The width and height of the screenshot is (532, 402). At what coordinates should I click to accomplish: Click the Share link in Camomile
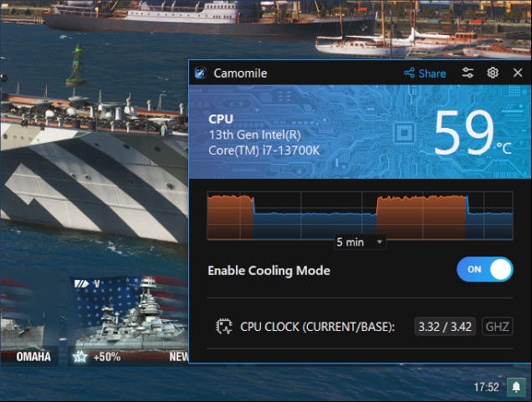425,74
